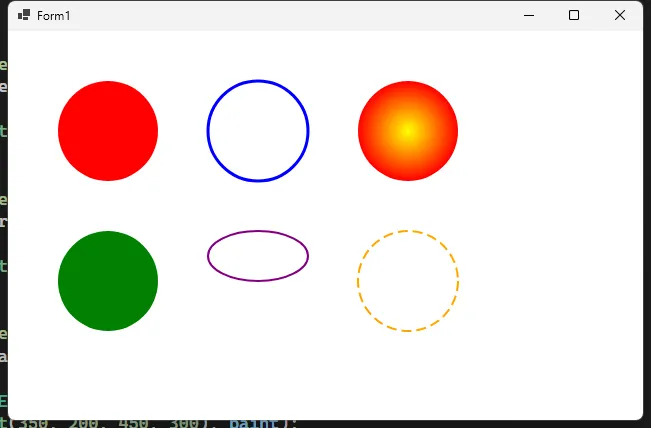Viewport: 651px width, 428px height.
Task: Minimize the Form1 window
Action: (x=529, y=15)
